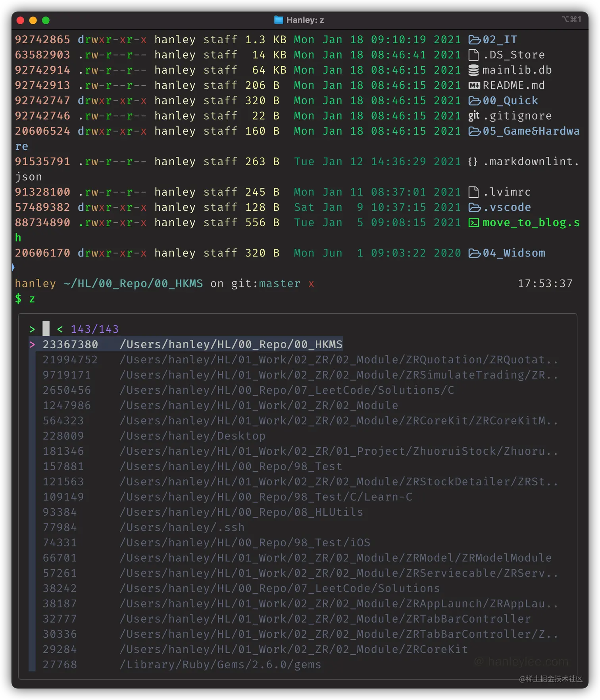This screenshot has width=600, height=700.
Task: Click the folder icon beside .vscode
Action: 475,207
